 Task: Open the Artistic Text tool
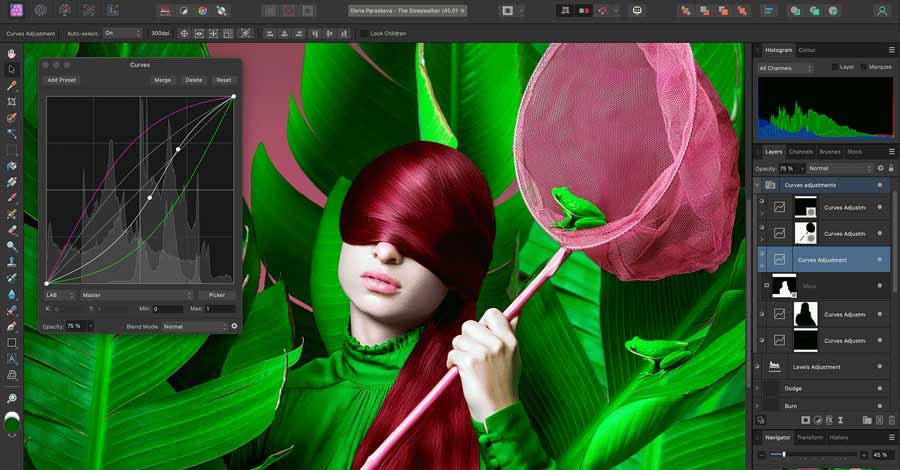[x=11, y=358]
